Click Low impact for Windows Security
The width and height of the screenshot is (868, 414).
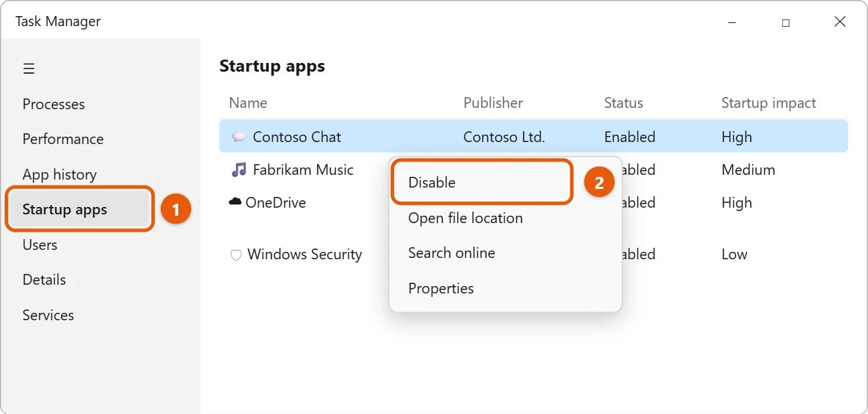click(734, 254)
